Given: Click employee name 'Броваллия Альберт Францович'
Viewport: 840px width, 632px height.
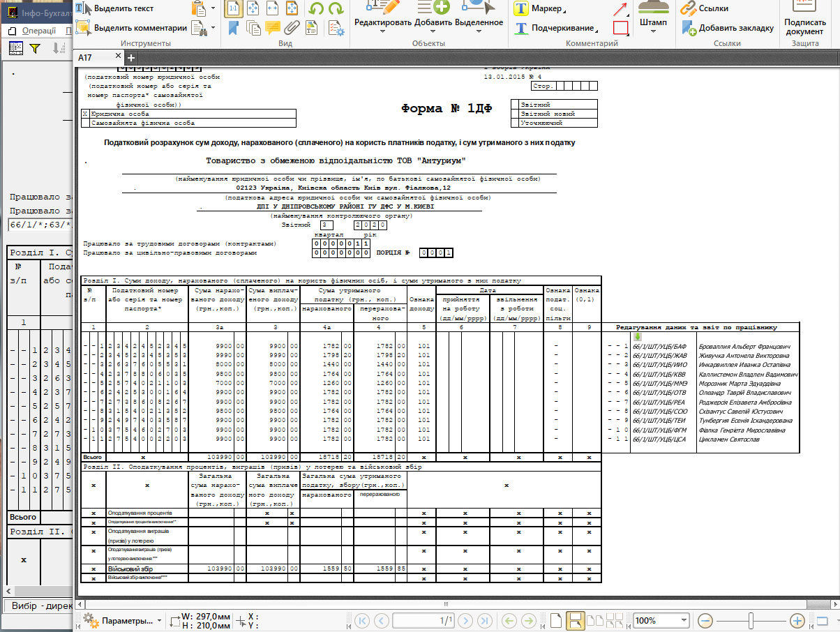Looking at the screenshot, I should [743, 346].
